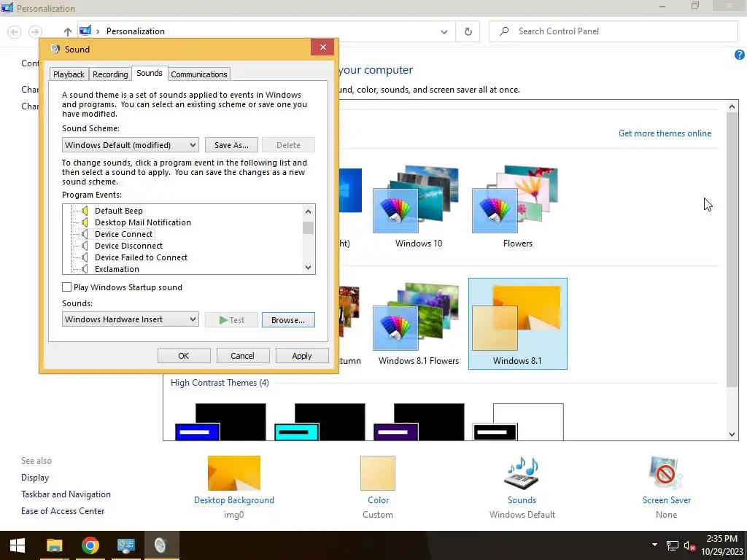The width and height of the screenshot is (747, 560).
Task: Select the Windows 8.1 Flowers theme
Action: coord(418,324)
